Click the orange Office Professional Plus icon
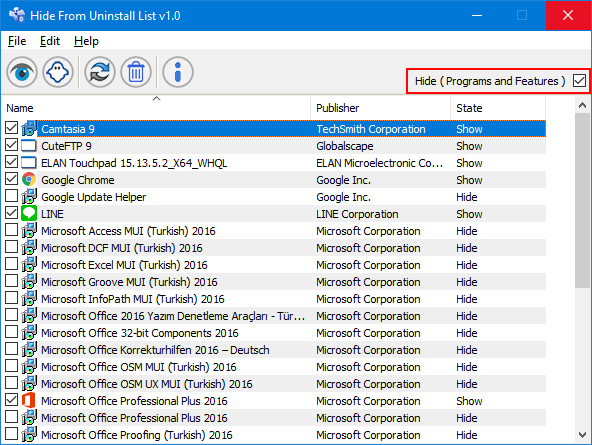Image resolution: width=592 pixels, height=445 pixels. click(29, 400)
